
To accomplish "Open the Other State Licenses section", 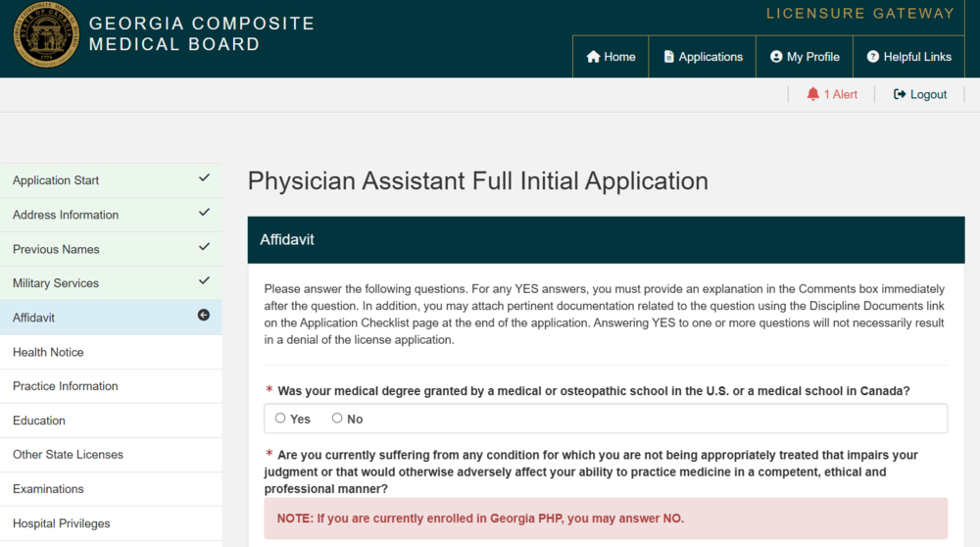I will (x=68, y=455).
